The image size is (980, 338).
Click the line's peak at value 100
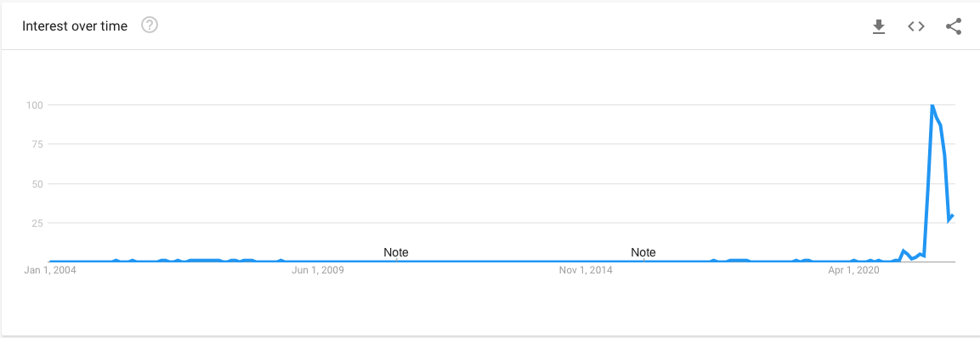932,105
